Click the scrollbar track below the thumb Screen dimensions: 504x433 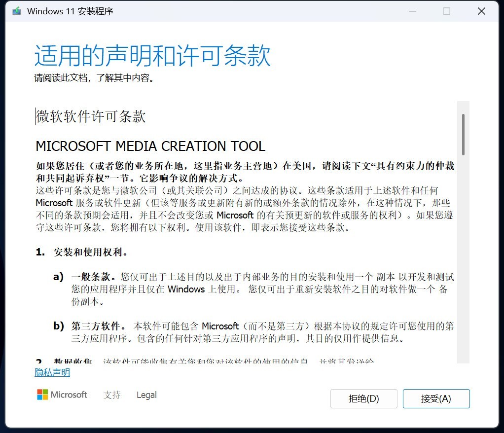click(463, 247)
